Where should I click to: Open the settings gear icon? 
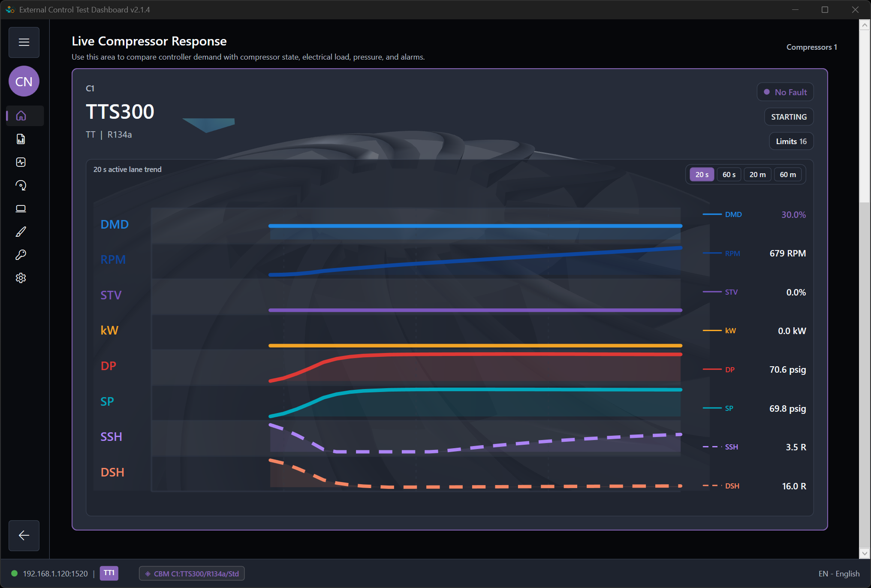[x=21, y=278]
